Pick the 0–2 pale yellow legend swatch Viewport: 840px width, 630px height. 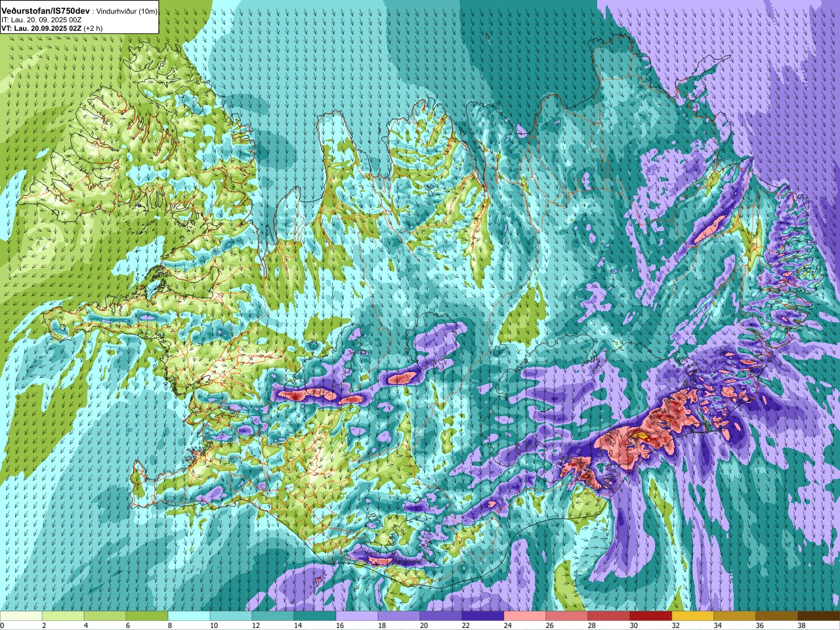click(x=21, y=617)
